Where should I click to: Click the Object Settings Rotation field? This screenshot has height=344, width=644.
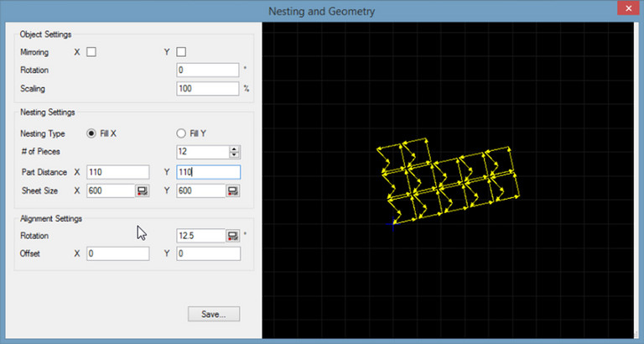(x=208, y=70)
